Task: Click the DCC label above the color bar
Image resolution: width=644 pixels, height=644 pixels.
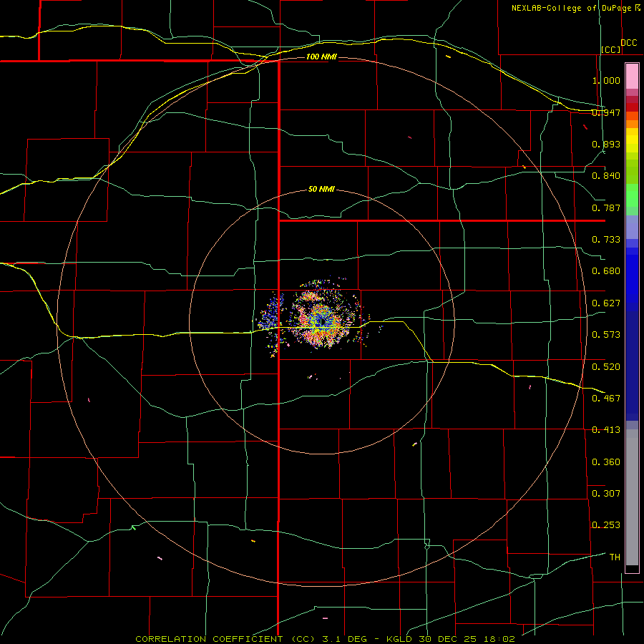Action: [x=628, y=43]
